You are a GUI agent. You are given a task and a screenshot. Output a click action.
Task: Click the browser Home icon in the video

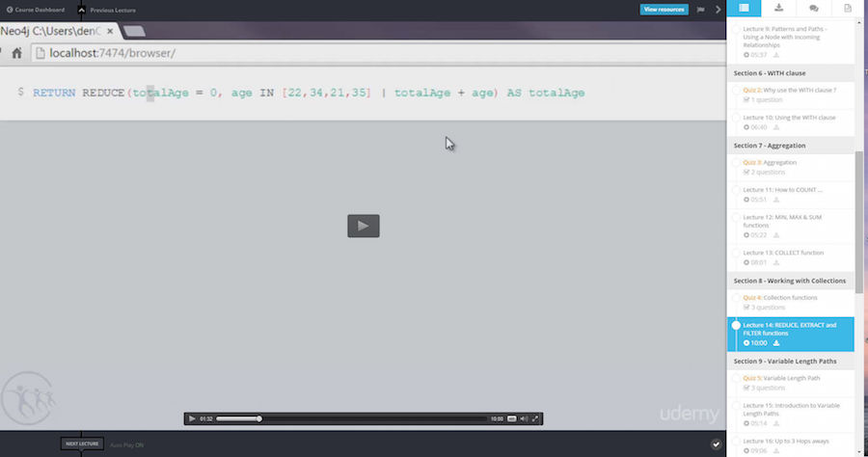16,53
